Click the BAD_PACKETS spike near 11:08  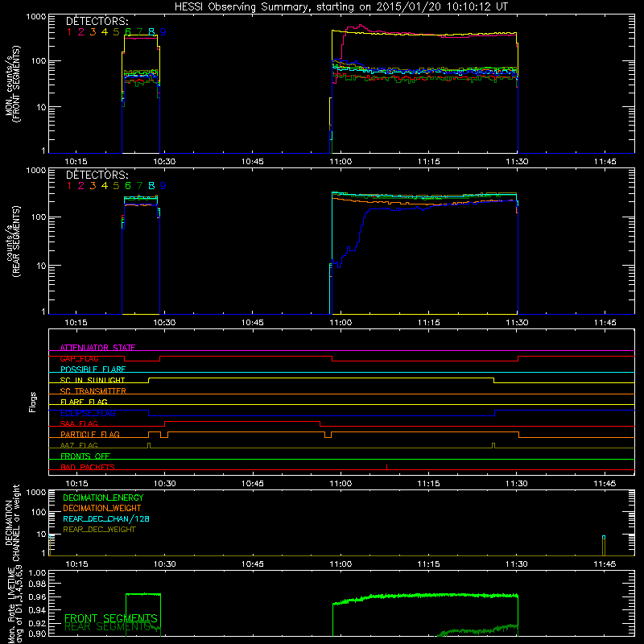tap(387, 467)
